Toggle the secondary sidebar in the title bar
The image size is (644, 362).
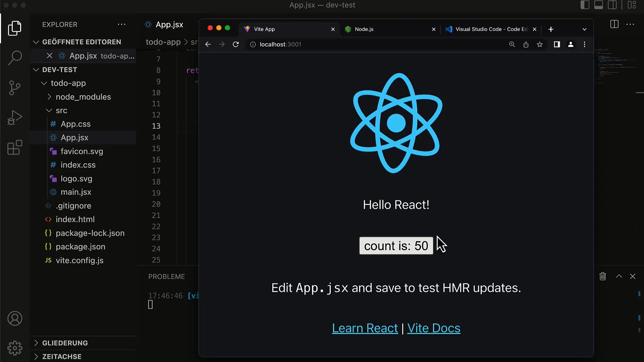612,5
